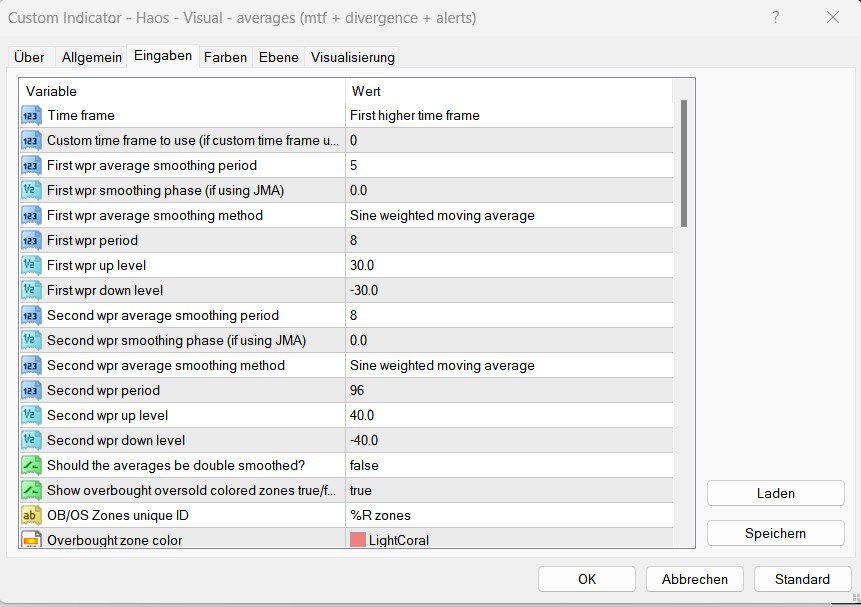
Task: Click the boolean icon beside double smoothed row
Action: tap(30, 466)
